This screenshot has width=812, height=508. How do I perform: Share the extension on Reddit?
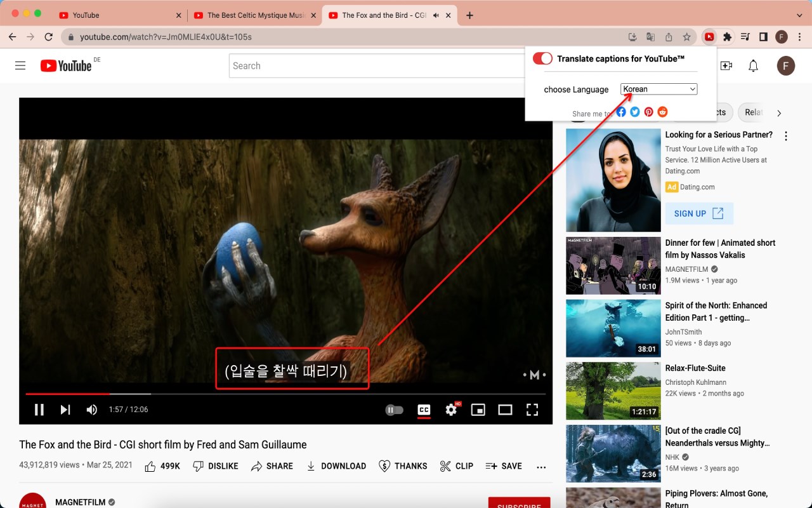click(x=662, y=112)
